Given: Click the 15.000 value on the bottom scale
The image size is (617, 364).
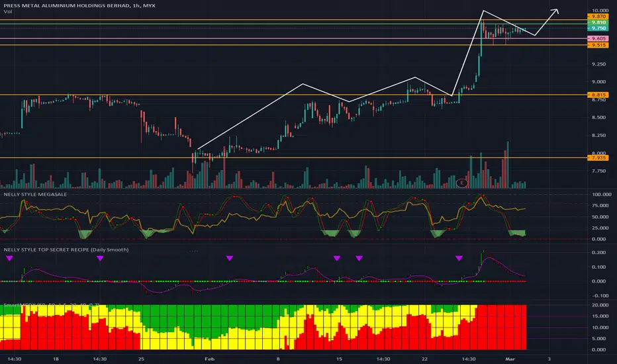Looking at the screenshot, I should [x=600, y=316].
